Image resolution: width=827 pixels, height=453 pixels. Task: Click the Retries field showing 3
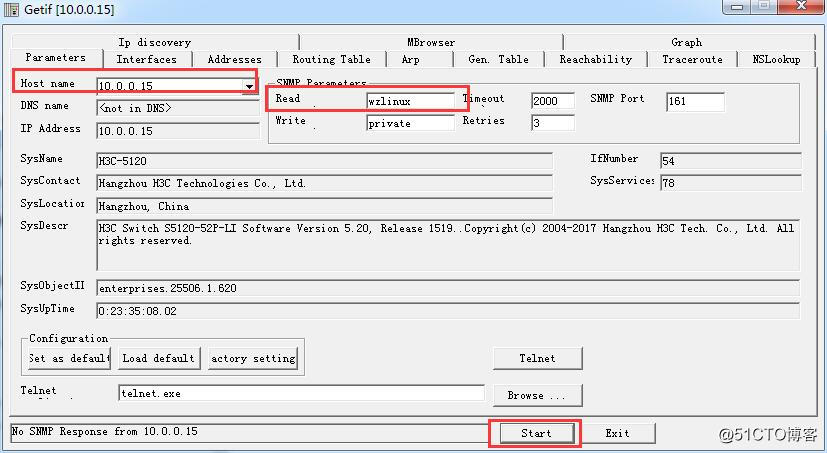point(553,123)
